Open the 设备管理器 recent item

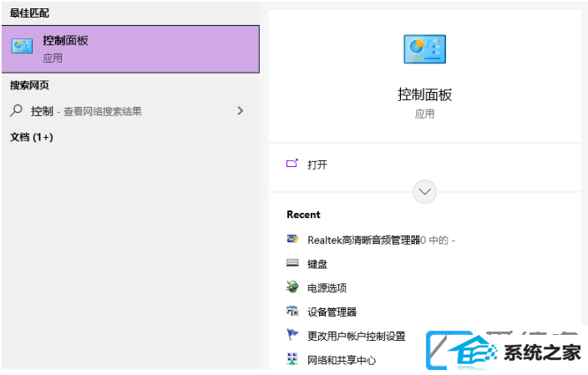click(332, 312)
